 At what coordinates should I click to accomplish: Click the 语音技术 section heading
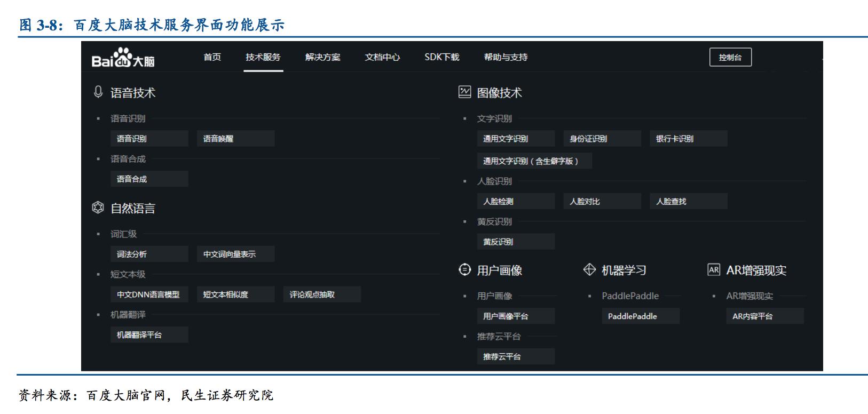click(x=133, y=93)
